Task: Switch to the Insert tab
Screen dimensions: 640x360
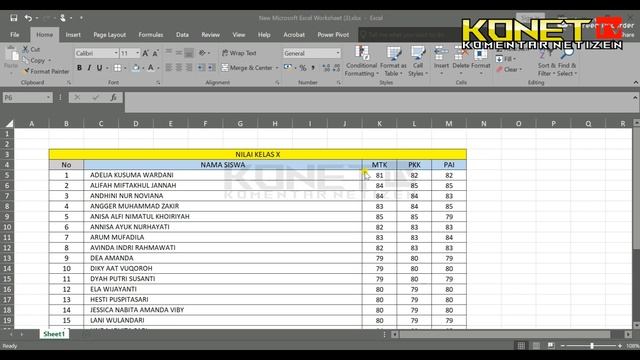Action: [73, 35]
